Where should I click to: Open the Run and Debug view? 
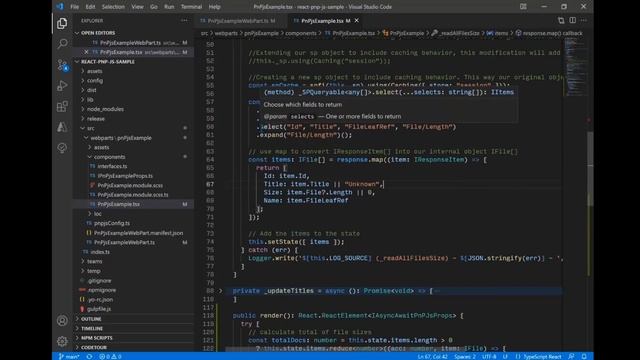coord(62,86)
